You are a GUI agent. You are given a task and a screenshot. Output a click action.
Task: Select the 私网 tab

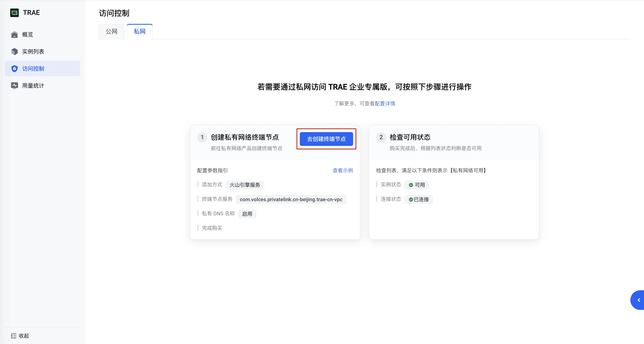[139, 32]
